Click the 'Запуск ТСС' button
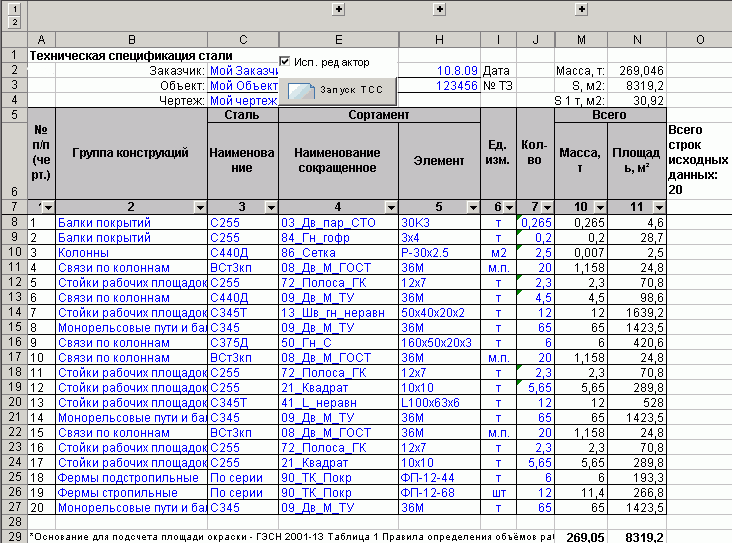Viewport: 732px width, 543px height. (338, 90)
